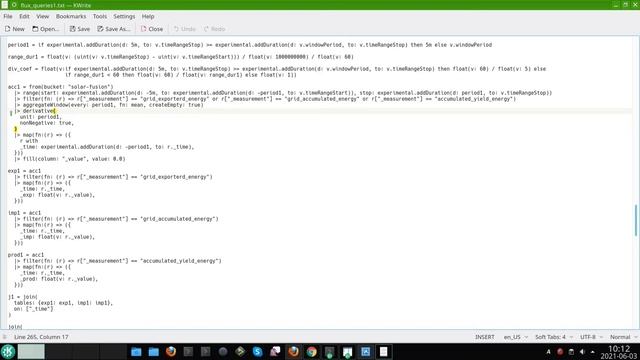The image size is (640, 360).
Task: Open the KDE application launcher
Action: (8, 351)
